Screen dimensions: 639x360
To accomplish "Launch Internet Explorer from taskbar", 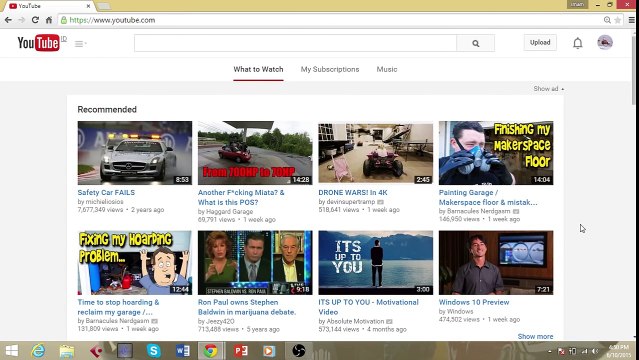I will [x=38, y=351].
